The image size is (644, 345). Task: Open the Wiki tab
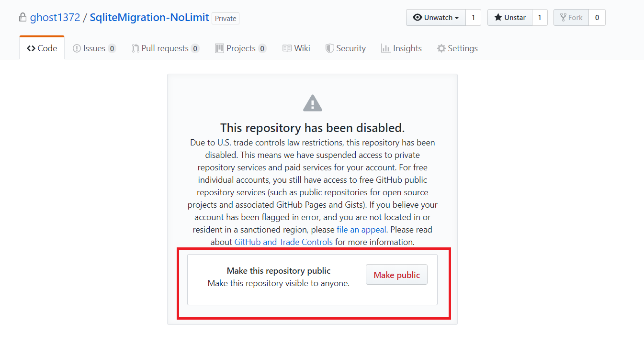pyautogui.click(x=296, y=48)
